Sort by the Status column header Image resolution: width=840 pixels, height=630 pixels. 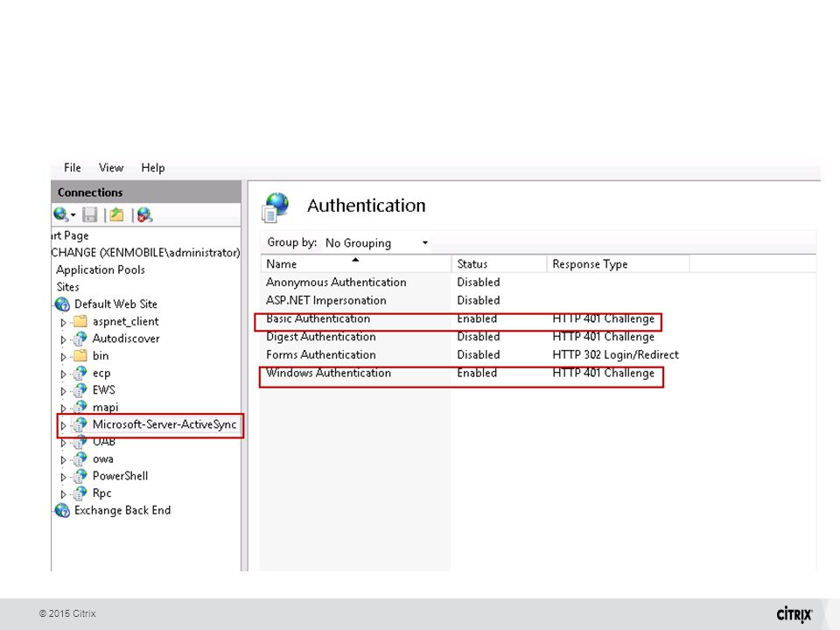tap(500, 263)
